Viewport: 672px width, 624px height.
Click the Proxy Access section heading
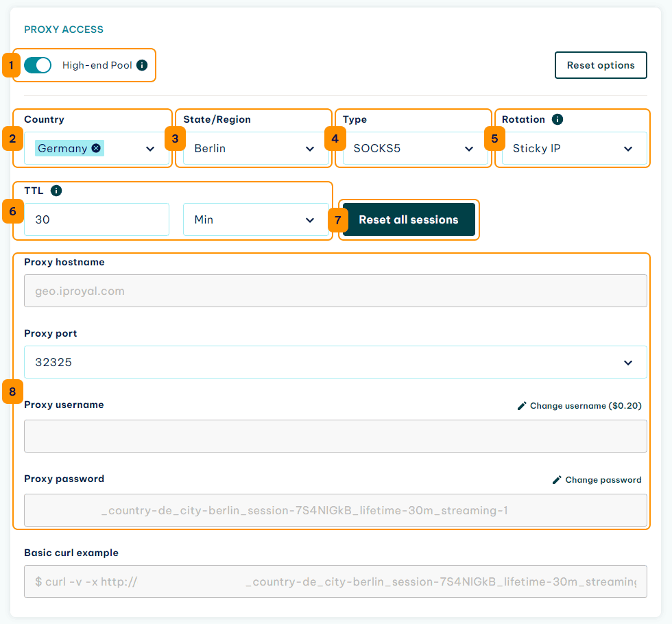pos(63,29)
